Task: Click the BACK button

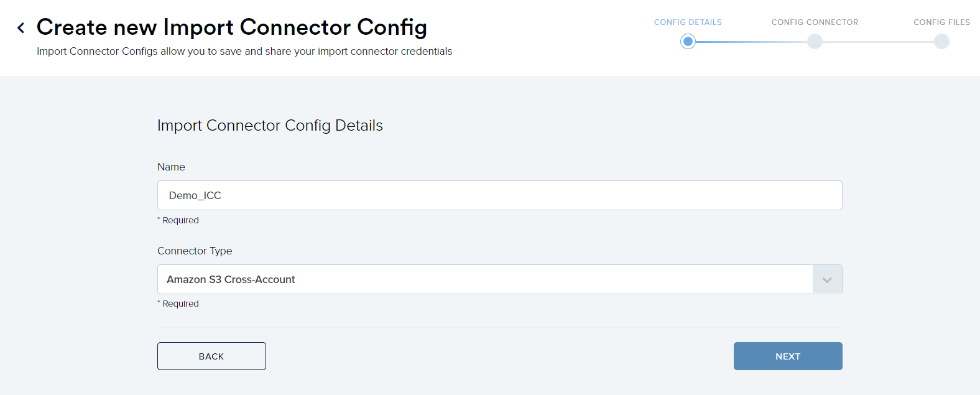Action: click(x=211, y=356)
